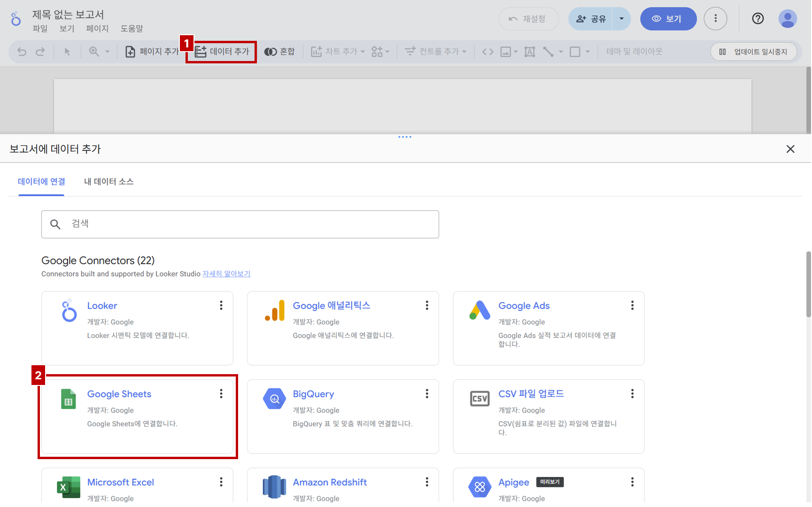Click the user account avatar
This screenshot has height=507, width=812.
[787, 19]
